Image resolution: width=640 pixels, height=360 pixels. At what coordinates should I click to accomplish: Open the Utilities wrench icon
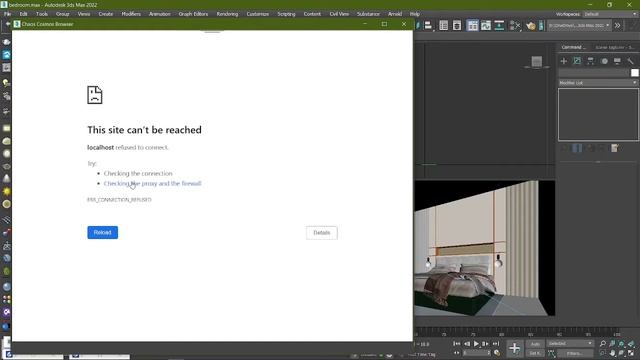(x=630, y=61)
